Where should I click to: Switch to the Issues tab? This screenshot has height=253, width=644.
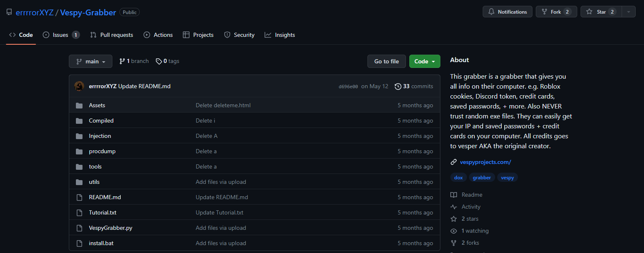click(x=60, y=35)
